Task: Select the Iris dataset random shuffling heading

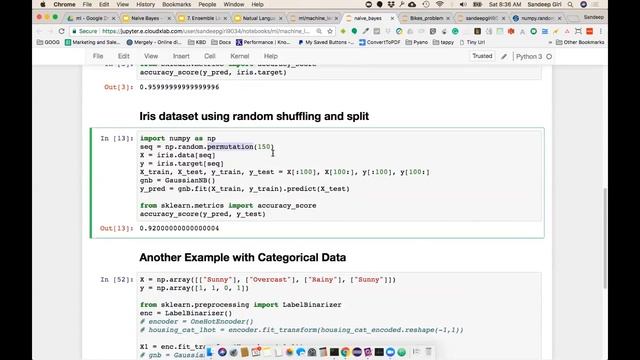Action: 254,116
